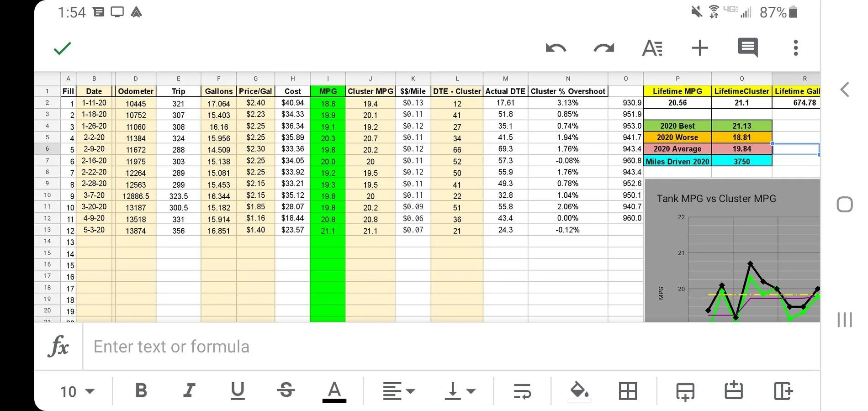Select row header 6
Viewport: 868px width, 411px height.
tap(48, 149)
